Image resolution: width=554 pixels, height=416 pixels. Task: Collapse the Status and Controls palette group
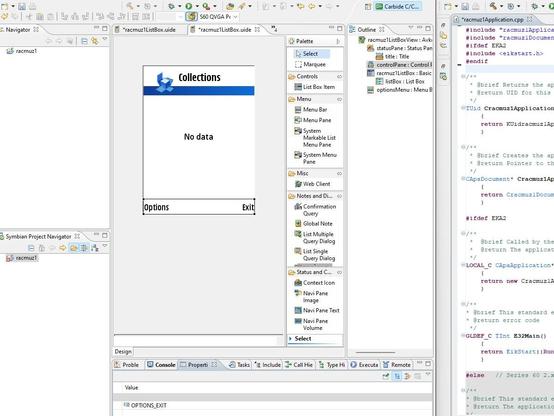339,272
